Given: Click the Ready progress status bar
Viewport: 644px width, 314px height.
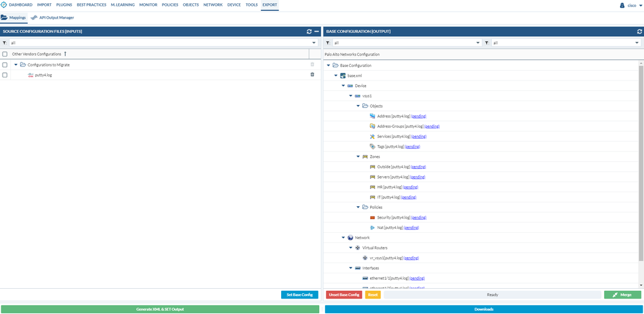Looking at the screenshot, I should (493, 295).
